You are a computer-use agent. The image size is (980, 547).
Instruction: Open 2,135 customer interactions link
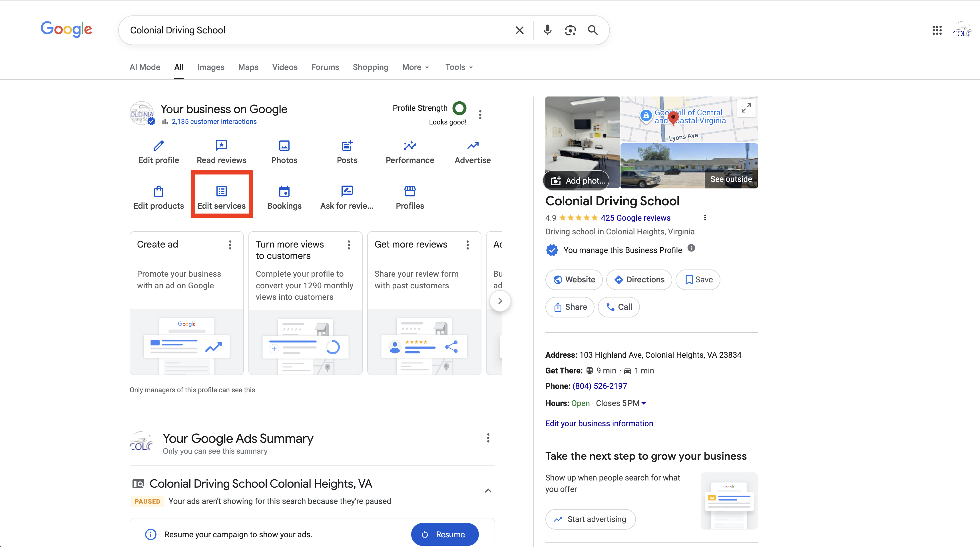tap(214, 121)
